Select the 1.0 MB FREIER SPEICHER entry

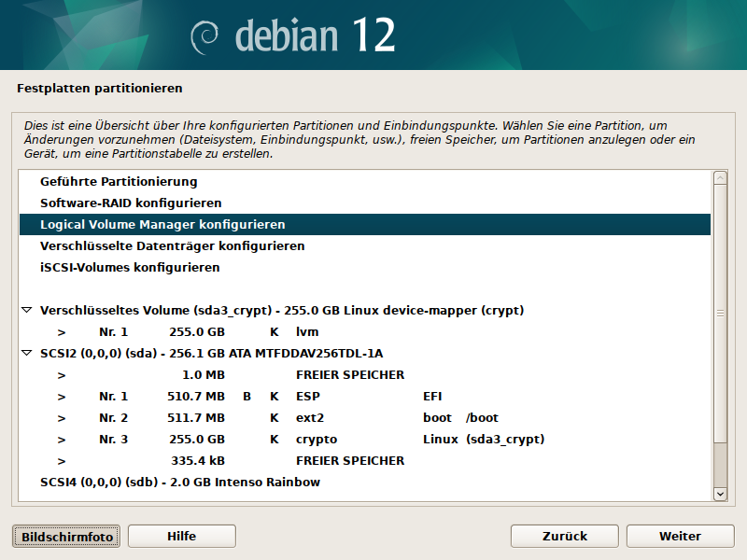[280, 375]
